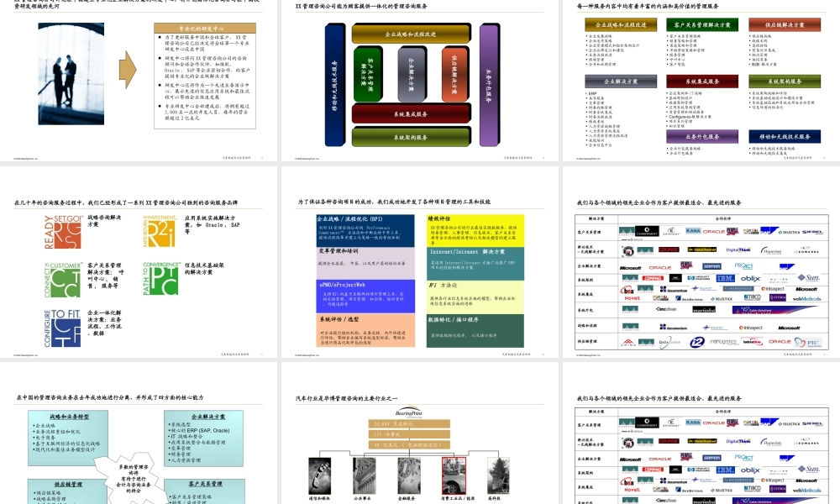Image resolution: width=840 pixels, height=504 pixels.
Task: Click the Sun Microsystems logo
Action: [x=811, y=278]
